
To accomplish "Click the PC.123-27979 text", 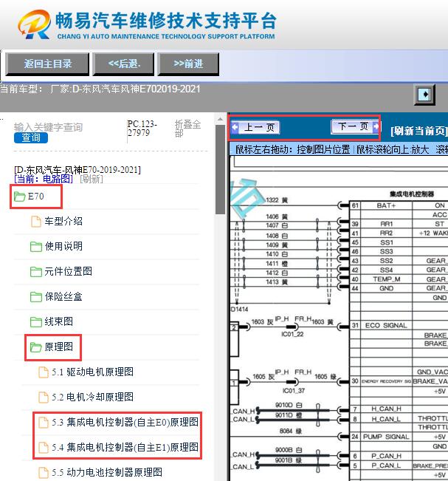I will pos(142,129).
